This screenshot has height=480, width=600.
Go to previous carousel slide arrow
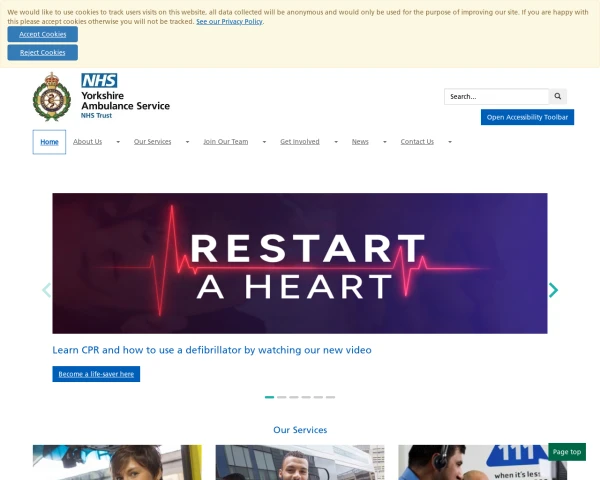pyautogui.click(x=46, y=290)
